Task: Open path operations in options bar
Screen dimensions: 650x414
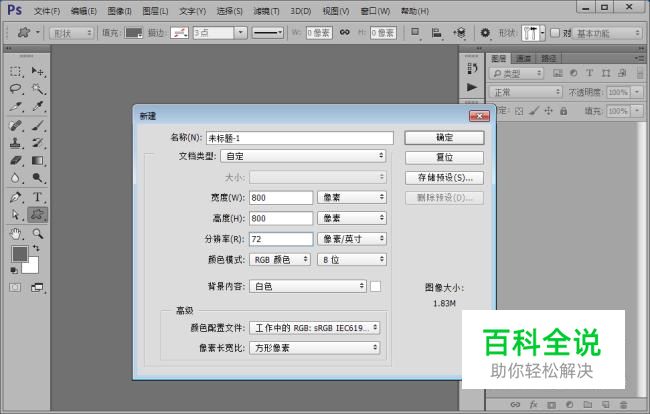Action: tap(415, 32)
